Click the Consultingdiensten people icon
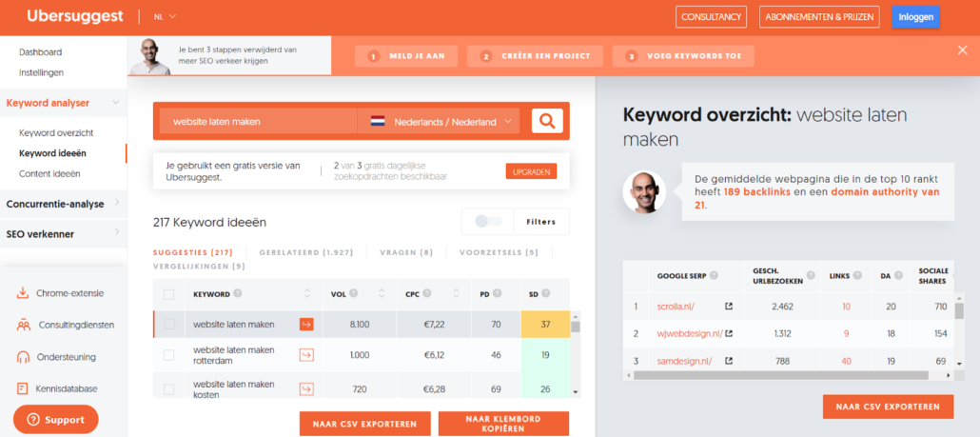This screenshot has width=980, height=437. (x=23, y=325)
